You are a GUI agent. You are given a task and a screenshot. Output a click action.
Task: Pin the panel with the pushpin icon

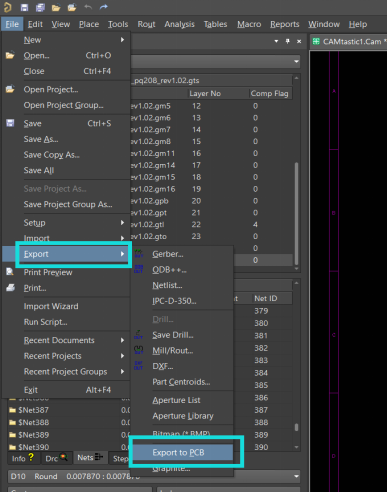[x=287, y=41]
